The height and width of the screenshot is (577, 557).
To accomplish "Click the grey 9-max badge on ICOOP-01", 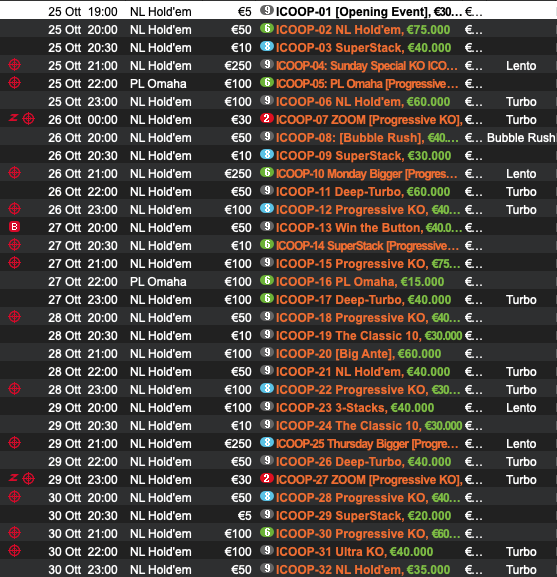I will [267, 10].
